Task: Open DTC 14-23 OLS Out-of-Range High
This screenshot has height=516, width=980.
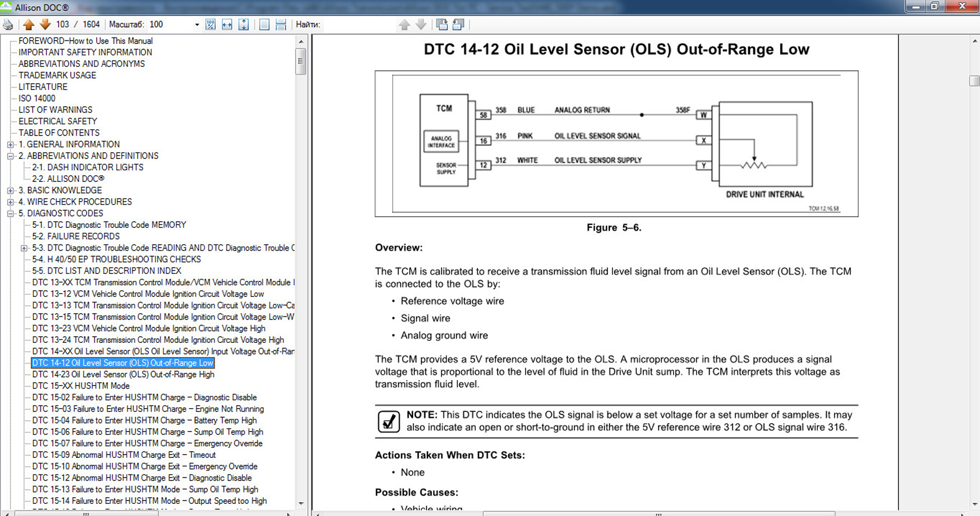Action: tap(123, 374)
